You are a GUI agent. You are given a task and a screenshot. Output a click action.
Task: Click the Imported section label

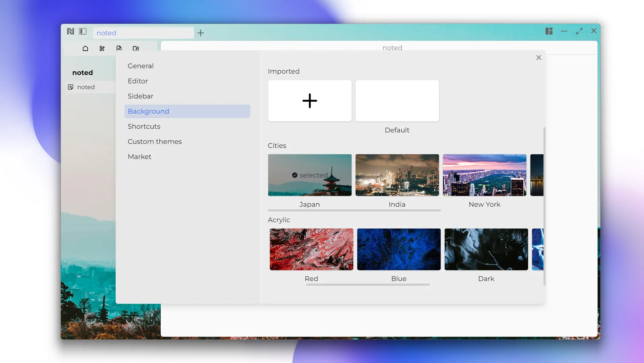(284, 71)
